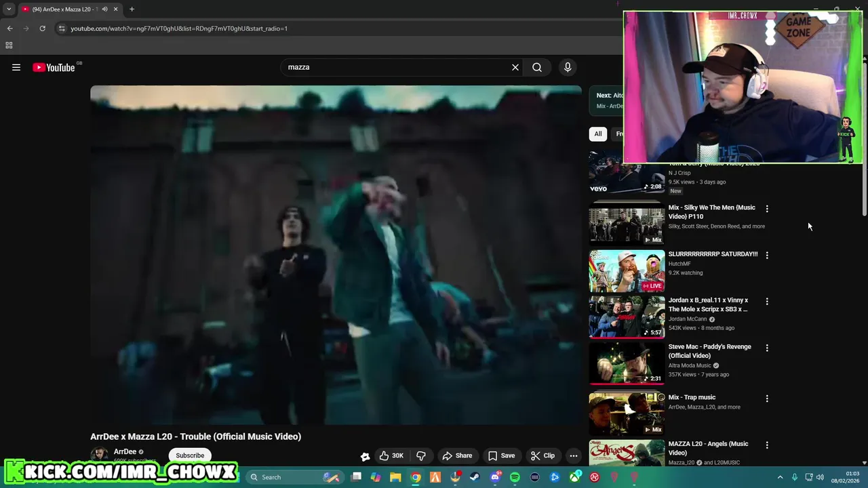
Task: Open the YouTube hamburger guide menu
Action: [x=16, y=67]
